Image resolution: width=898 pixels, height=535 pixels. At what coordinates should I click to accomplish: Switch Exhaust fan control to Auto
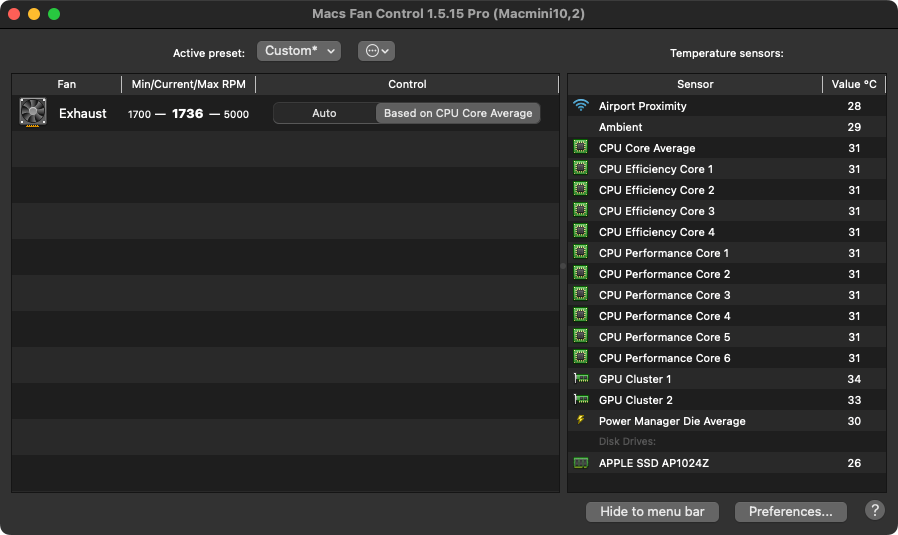[324, 113]
